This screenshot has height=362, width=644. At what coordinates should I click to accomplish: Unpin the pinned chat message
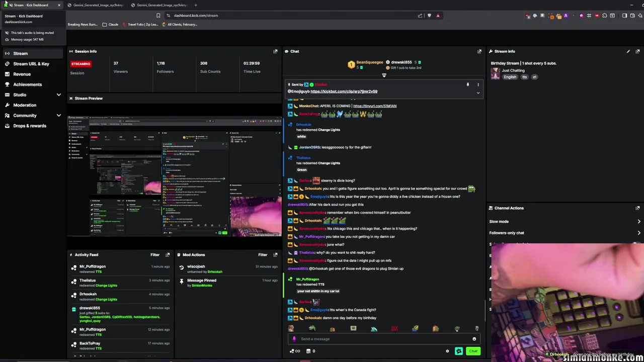pyautogui.click(x=467, y=84)
